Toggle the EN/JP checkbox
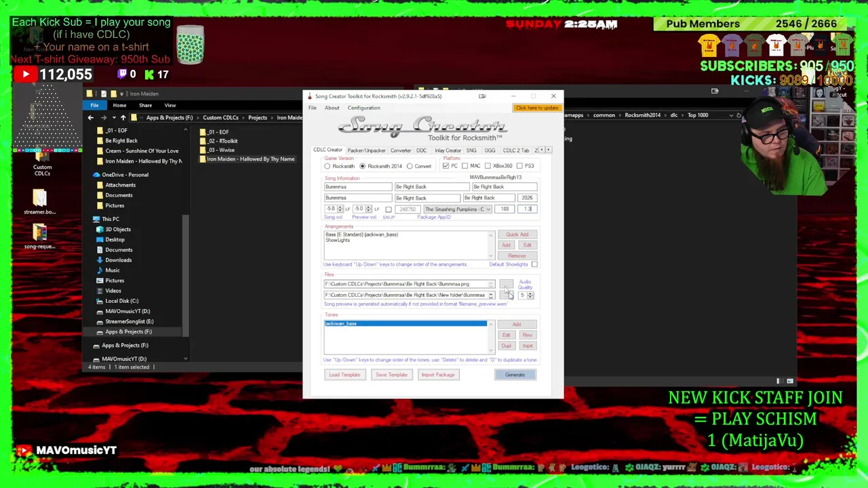Viewport: 868px width, 488px height. [388, 209]
